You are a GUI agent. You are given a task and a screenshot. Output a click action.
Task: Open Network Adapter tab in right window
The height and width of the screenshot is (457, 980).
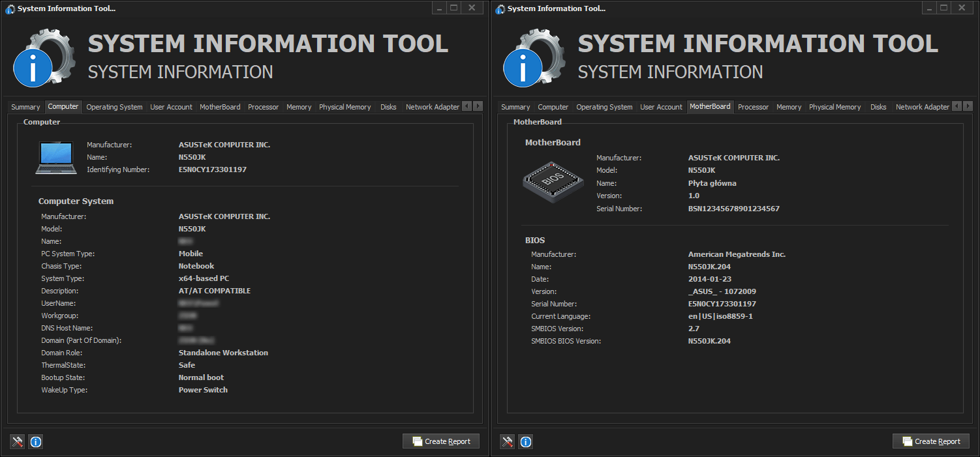[x=922, y=107]
